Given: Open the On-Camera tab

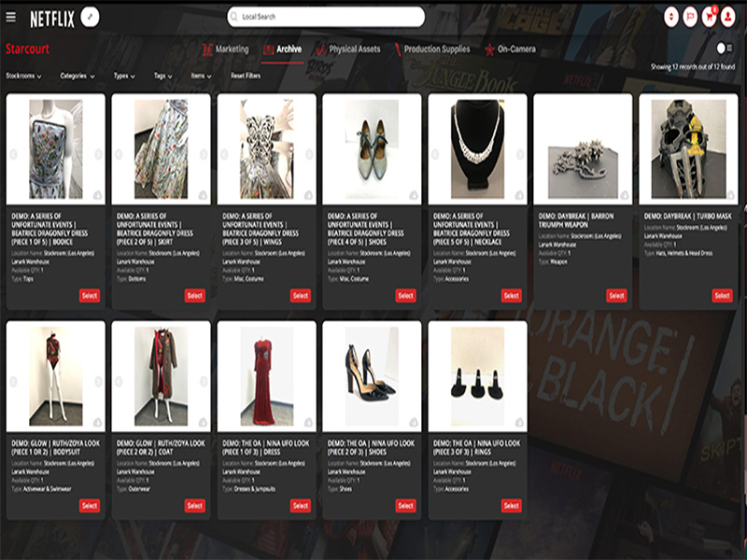Looking at the screenshot, I should point(509,49).
